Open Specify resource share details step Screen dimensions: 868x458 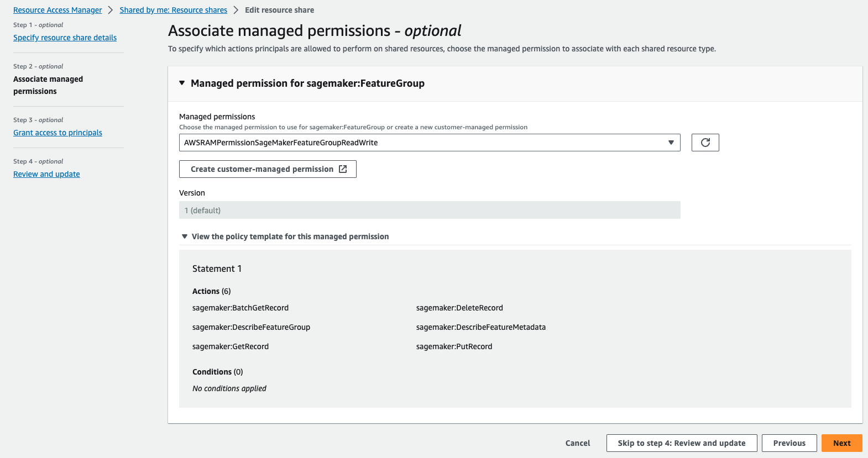(x=65, y=38)
